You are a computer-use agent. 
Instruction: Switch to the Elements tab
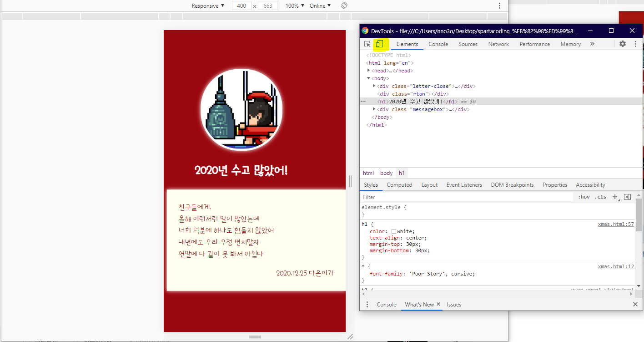[x=407, y=44]
